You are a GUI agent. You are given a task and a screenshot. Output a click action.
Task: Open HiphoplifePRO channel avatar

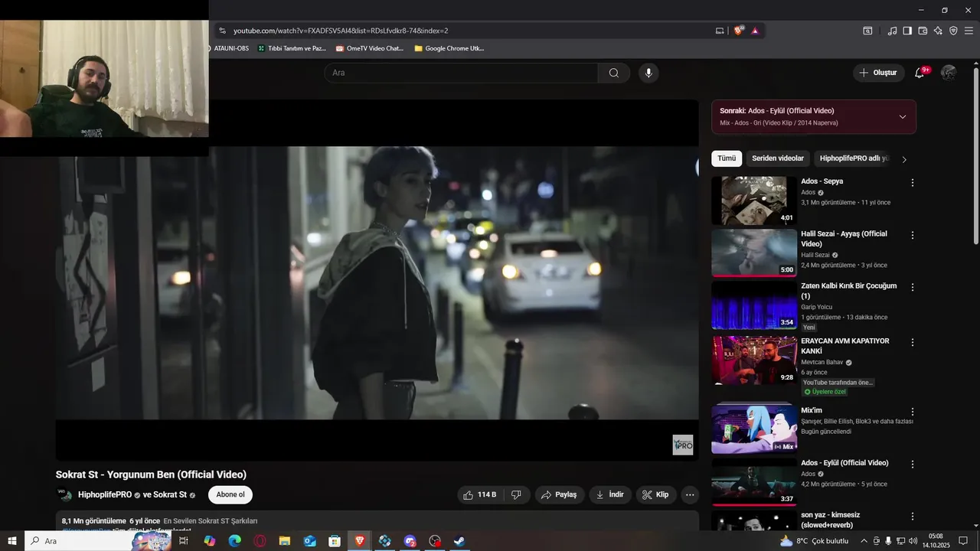click(x=64, y=495)
